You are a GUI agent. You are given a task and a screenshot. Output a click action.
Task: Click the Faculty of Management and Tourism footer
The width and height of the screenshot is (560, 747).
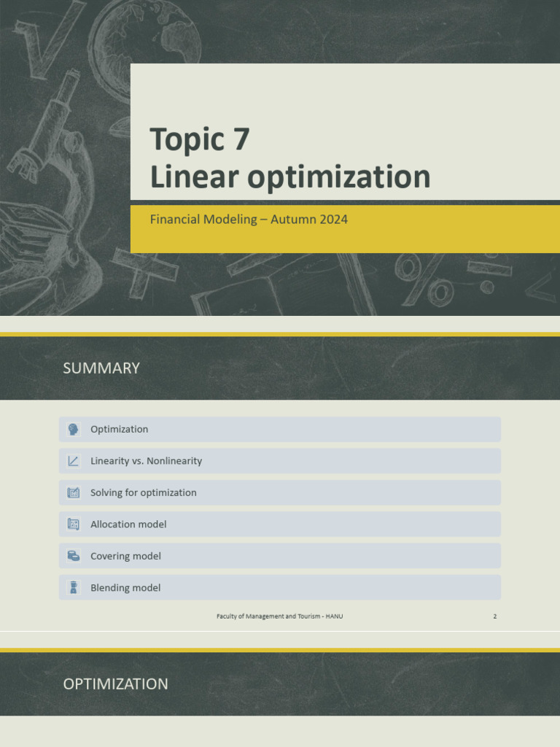279,616
